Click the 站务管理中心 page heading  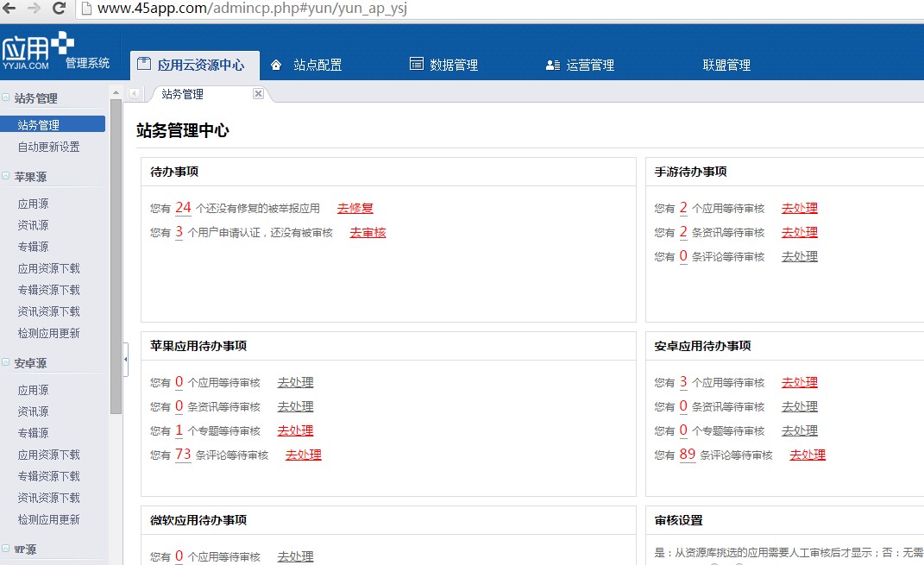[x=183, y=130]
